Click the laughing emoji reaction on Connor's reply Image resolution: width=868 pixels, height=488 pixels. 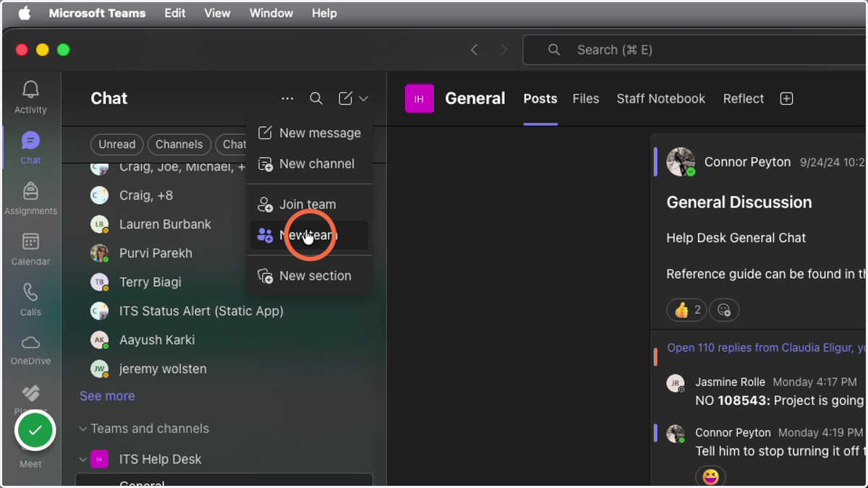point(710,476)
